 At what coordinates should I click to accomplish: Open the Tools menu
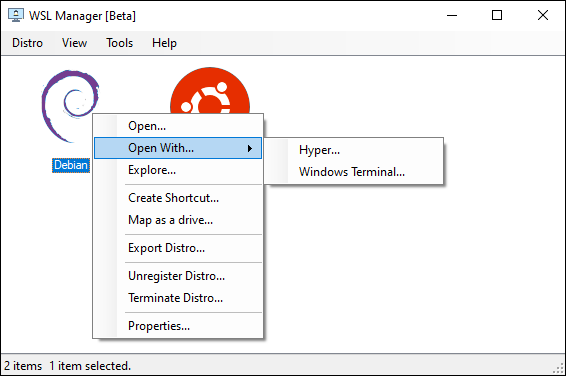pos(119,43)
